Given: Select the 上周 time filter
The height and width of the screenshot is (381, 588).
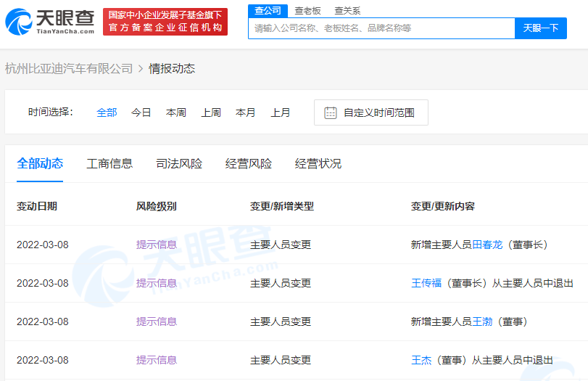Looking at the screenshot, I should pos(211,112).
